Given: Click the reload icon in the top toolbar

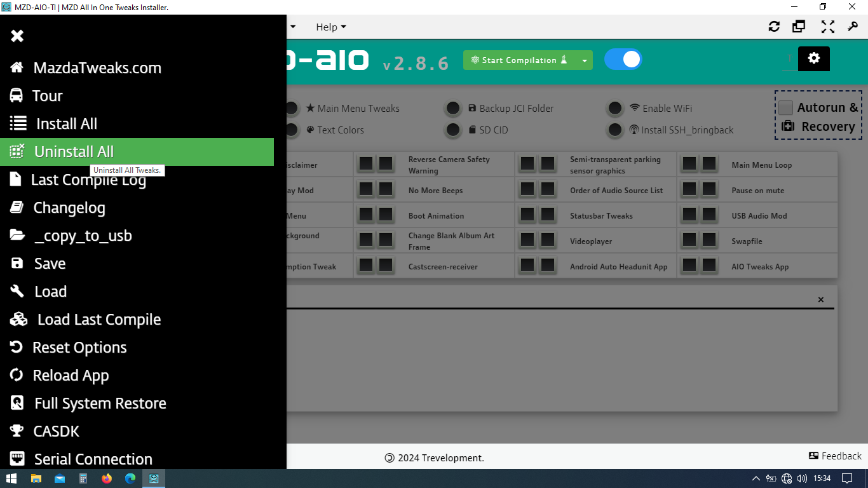Looking at the screenshot, I should [x=774, y=27].
